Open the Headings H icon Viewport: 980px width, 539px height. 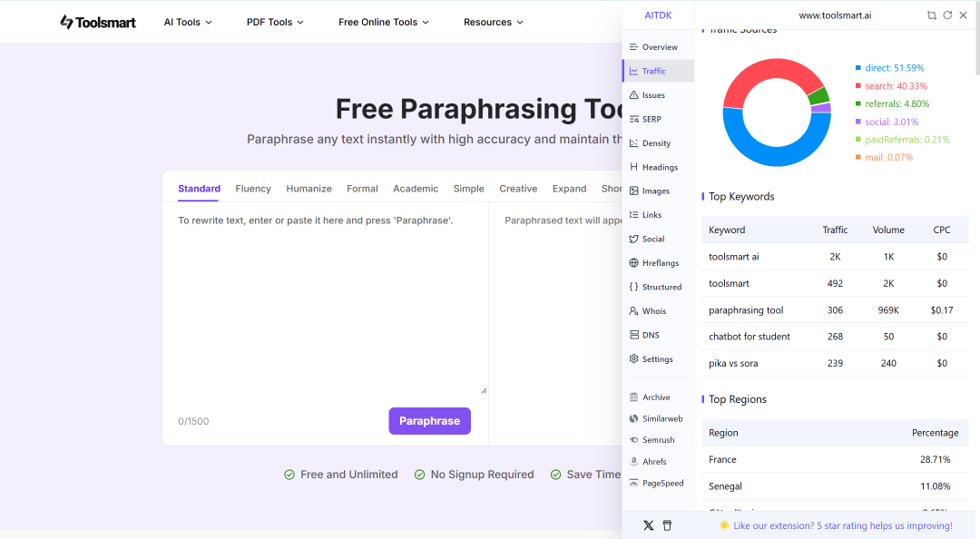point(633,167)
